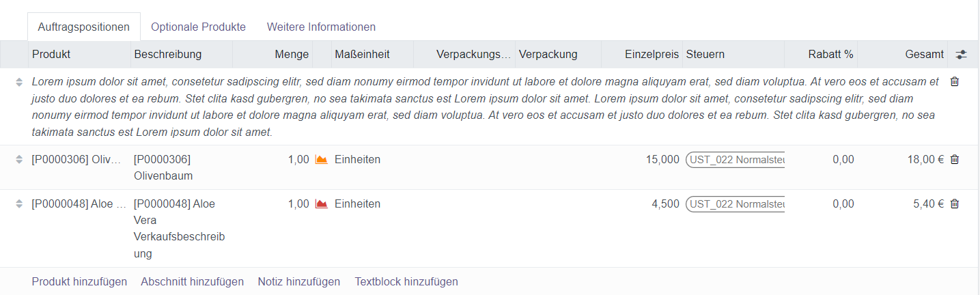This screenshot has width=980, height=295.
Task: Delete the Lorem ipsum note line
Action: click(x=955, y=82)
